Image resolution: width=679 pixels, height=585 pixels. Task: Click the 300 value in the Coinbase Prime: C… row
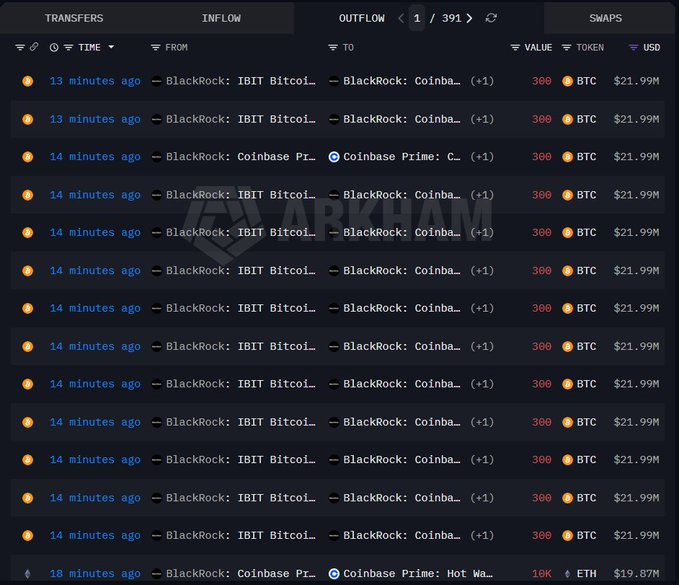point(542,157)
